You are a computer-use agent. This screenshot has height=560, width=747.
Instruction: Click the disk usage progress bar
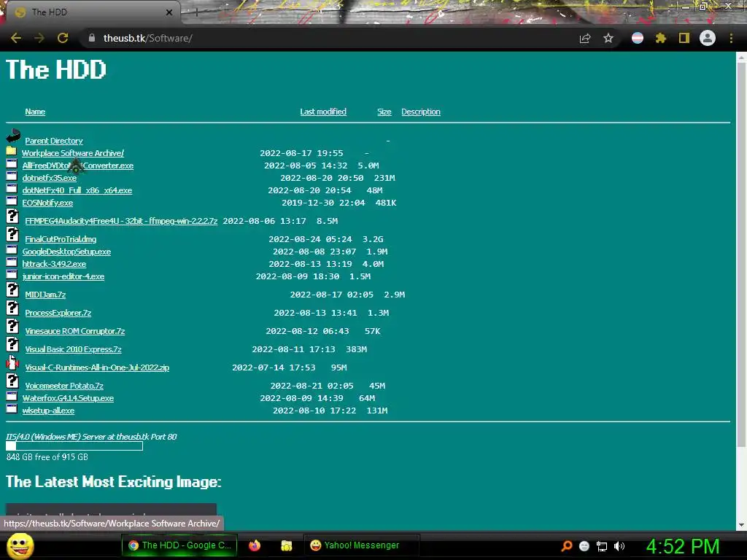74,446
